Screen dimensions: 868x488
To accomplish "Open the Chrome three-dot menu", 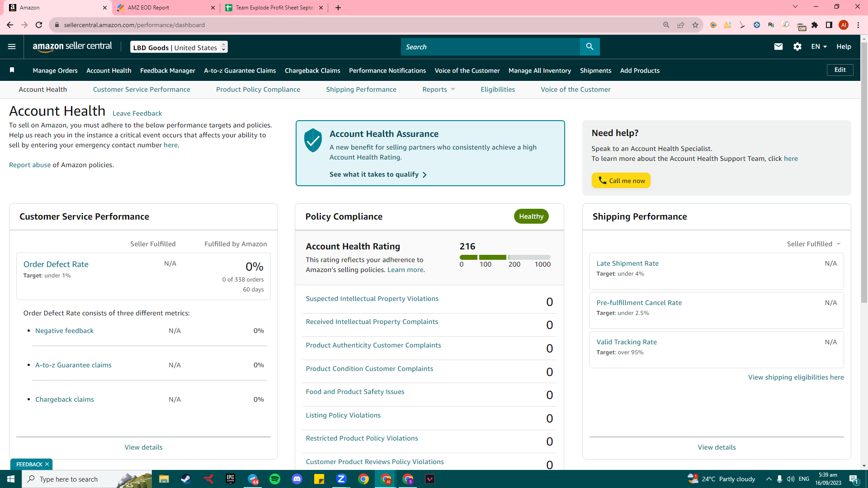I will pos(858,25).
